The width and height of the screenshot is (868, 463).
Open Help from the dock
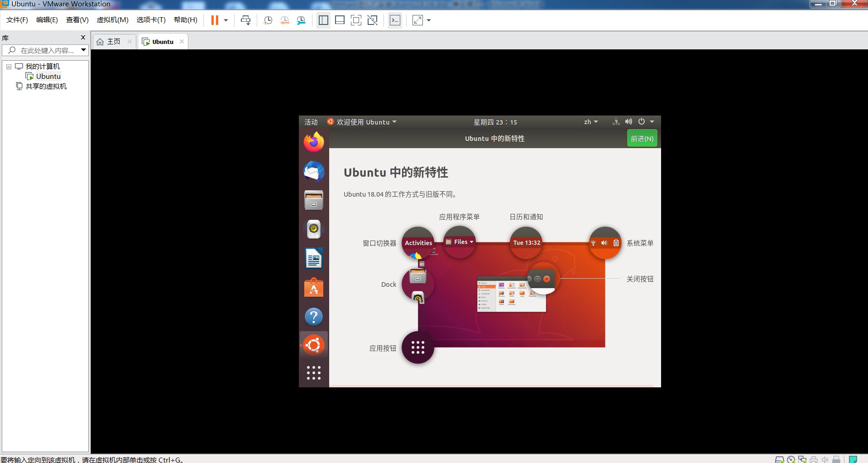point(314,317)
